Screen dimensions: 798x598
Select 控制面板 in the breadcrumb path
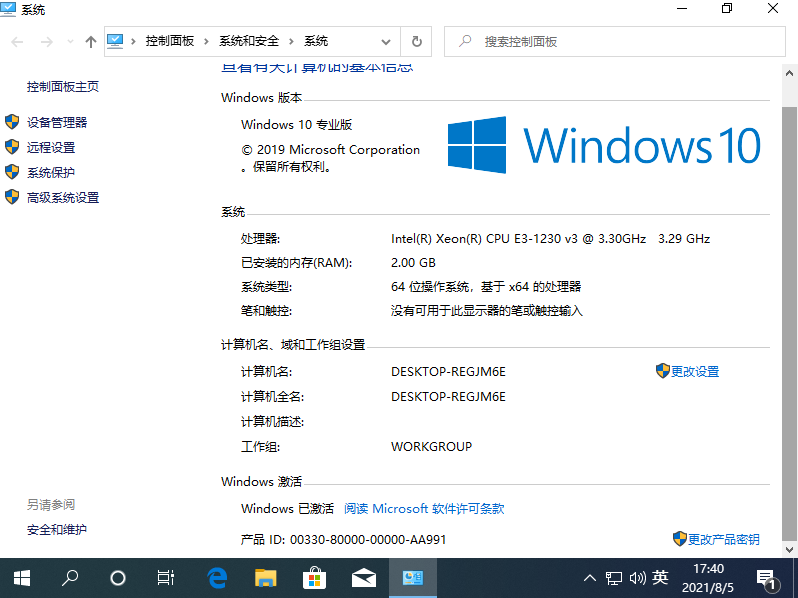(x=170, y=42)
